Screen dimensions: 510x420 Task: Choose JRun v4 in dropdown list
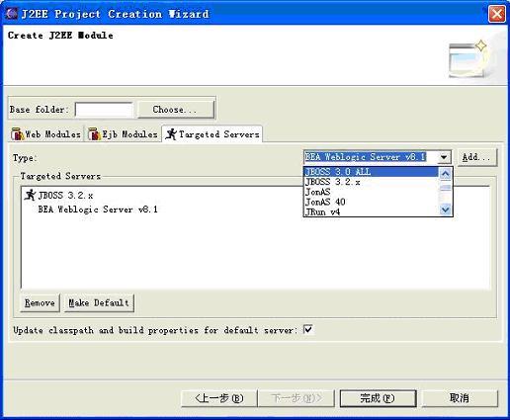[371, 211]
